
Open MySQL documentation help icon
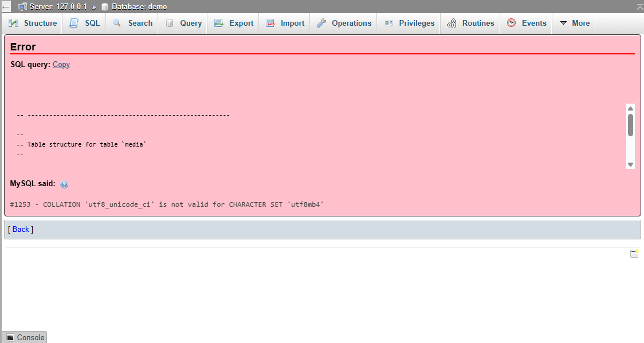pyautogui.click(x=64, y=184)
